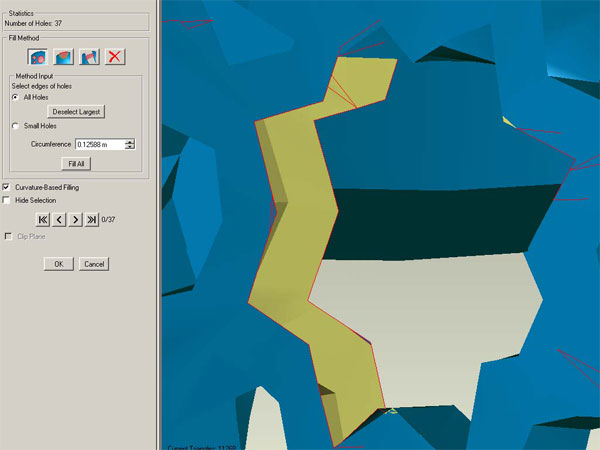Jump to the first hole

43,219
